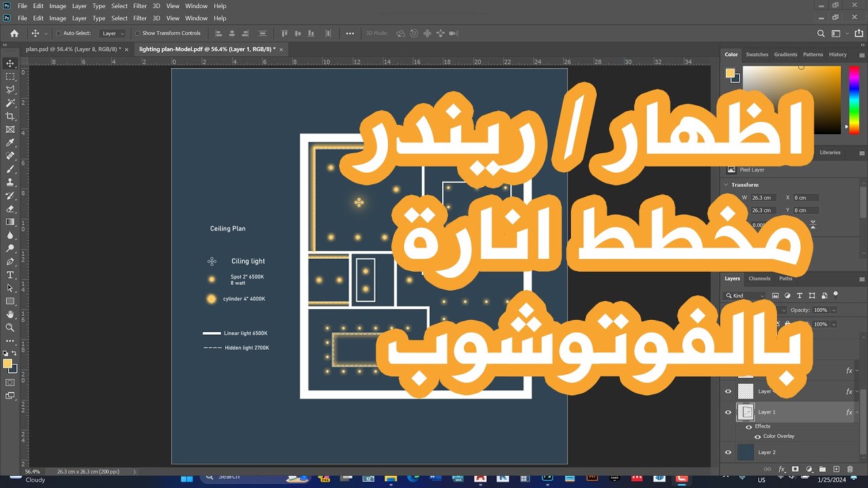Select the Gradient tool
The height and width of the screenshot is (488, 868).
(10, 222)
